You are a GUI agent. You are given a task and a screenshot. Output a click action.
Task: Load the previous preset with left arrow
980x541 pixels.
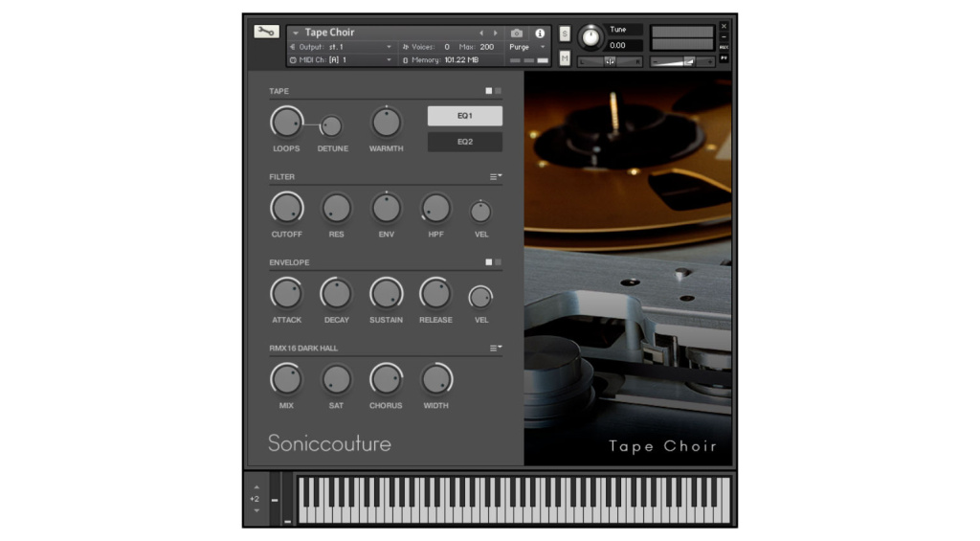tap(481, 34)
